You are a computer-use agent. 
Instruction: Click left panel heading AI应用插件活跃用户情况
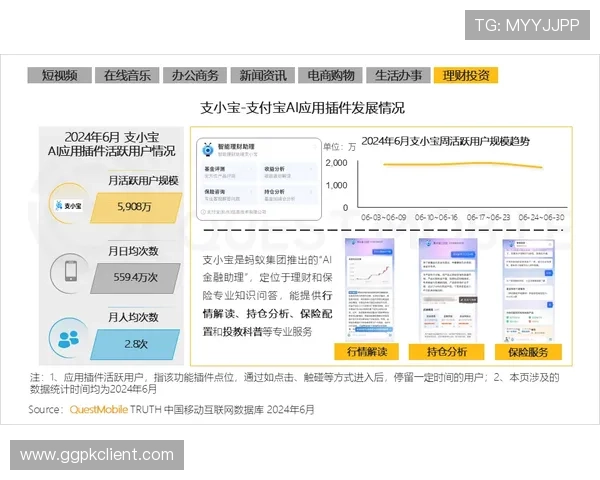pos(111,151)
